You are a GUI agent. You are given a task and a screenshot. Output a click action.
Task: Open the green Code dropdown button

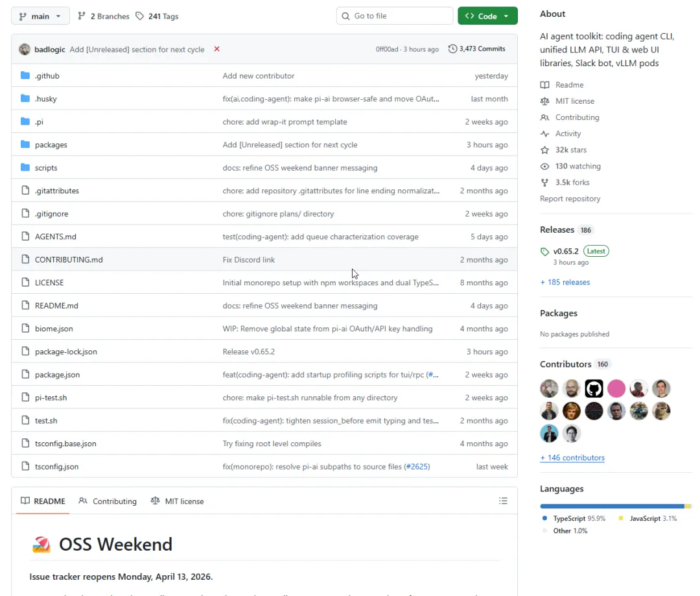click(487, 16)
